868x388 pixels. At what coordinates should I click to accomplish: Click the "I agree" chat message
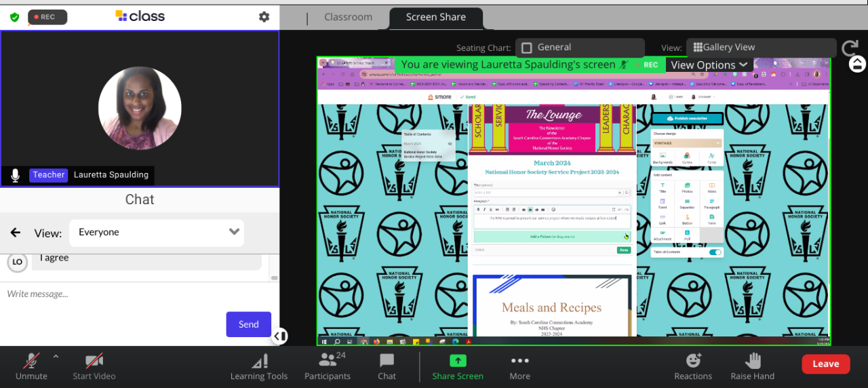pos(146,260)
